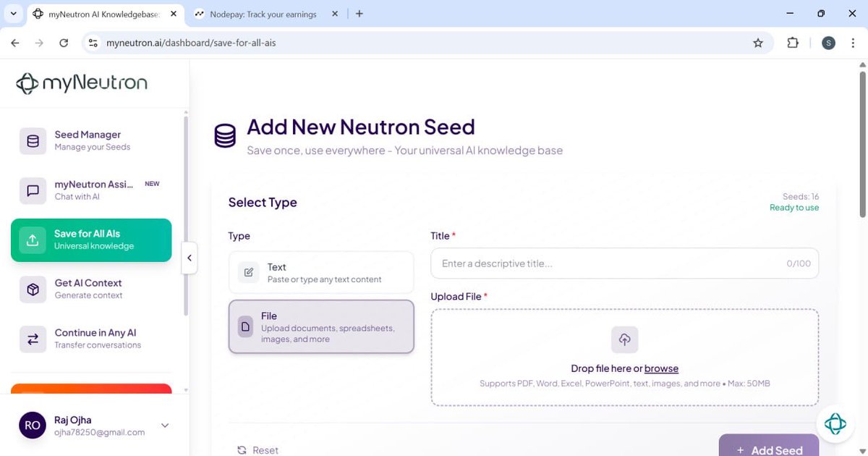Bookmark this page with the star icon
Viewport: 868px width, 456px height.
(758, 43)
